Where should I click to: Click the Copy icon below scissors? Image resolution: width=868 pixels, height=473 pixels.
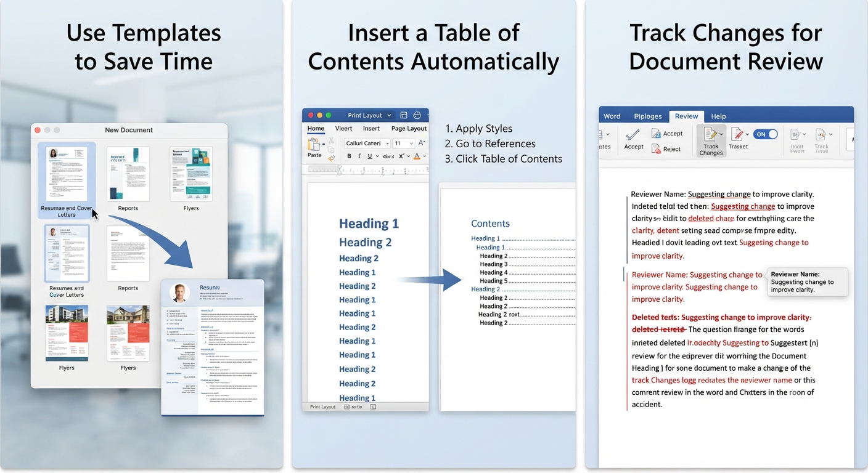point(331,150)
